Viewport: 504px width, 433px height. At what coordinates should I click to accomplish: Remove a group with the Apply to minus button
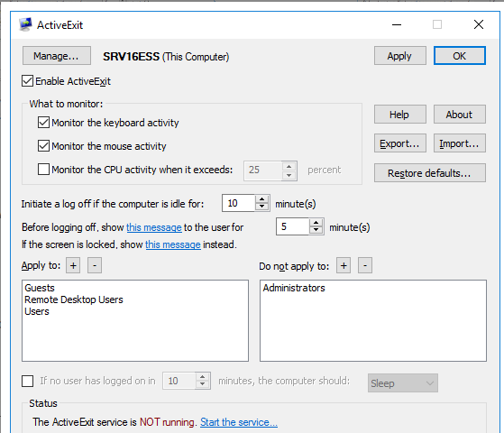95,265
